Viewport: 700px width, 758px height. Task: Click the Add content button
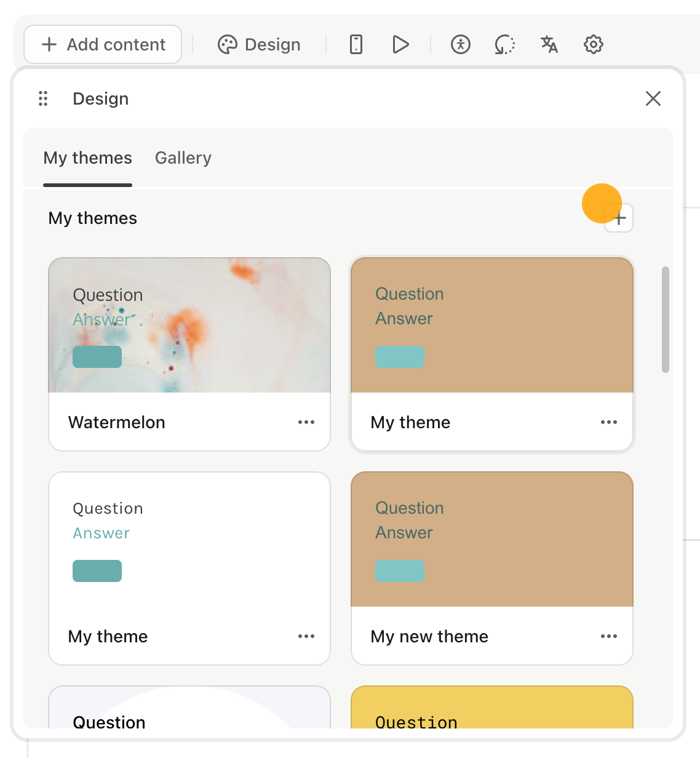(x=103, y=44)
